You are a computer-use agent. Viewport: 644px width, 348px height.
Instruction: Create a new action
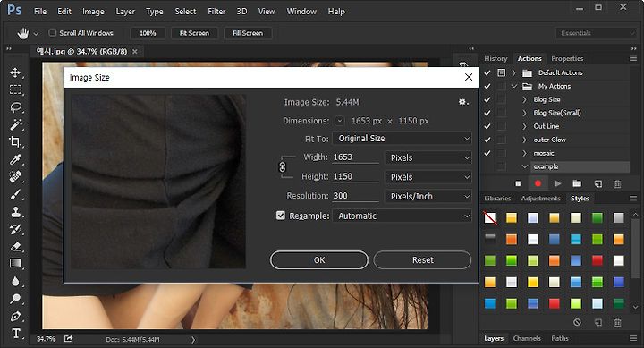[x=598, y=183]
